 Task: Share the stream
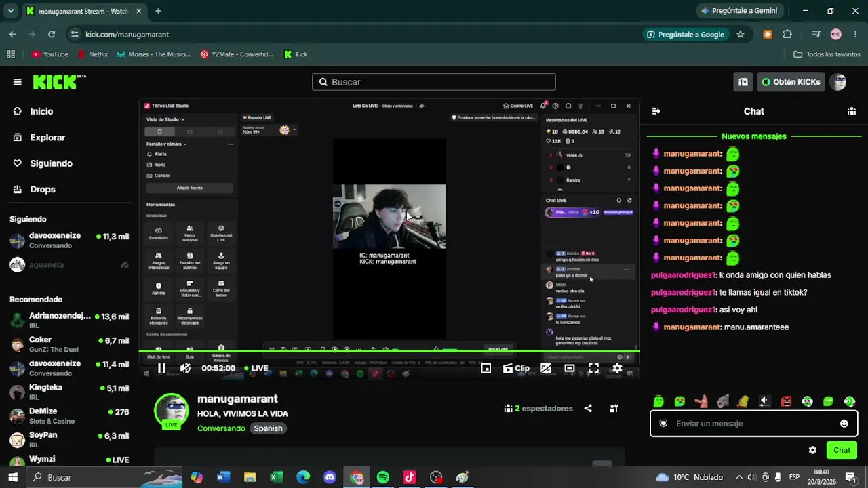click(588, 408)
